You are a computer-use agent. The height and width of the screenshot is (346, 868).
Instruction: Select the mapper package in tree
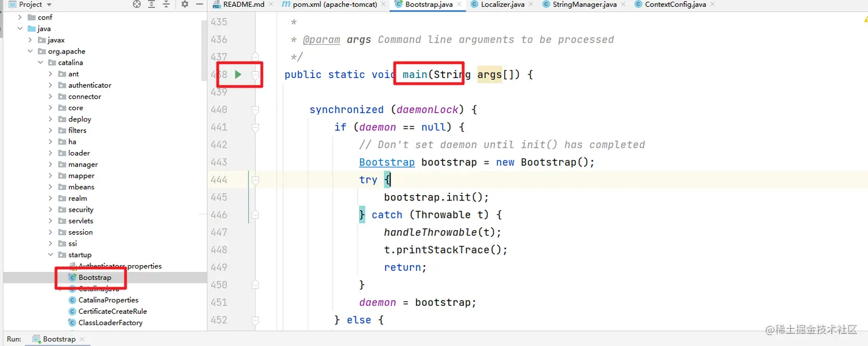pyautogui.click(x=82, y=176)
